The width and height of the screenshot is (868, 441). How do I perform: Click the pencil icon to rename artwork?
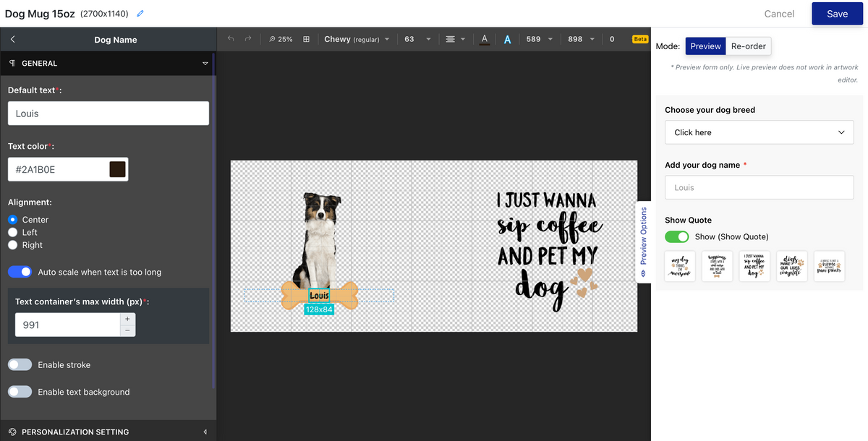[x=140, y=14]
